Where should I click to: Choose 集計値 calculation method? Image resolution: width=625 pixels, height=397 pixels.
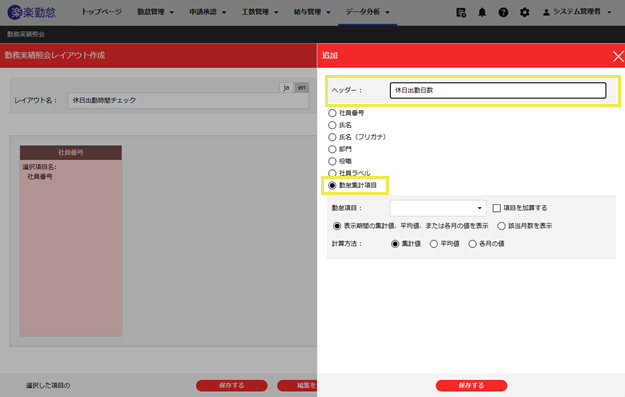395,244
